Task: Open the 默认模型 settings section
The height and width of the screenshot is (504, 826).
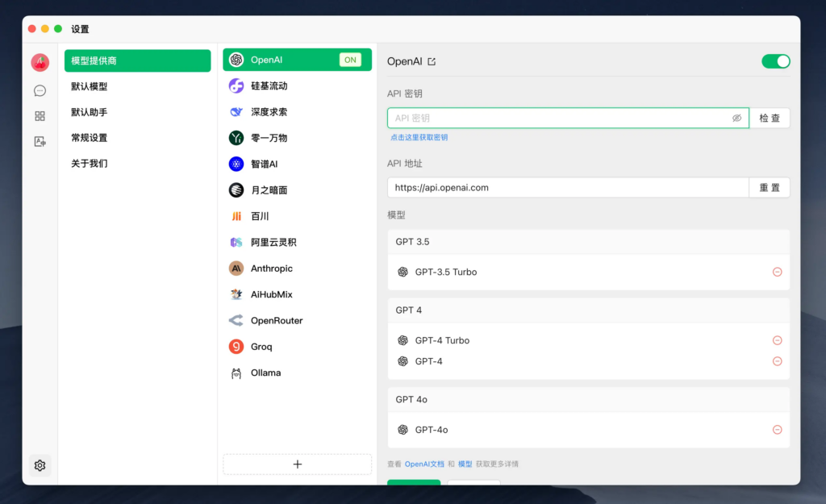Action: click(x=89, y=86)
